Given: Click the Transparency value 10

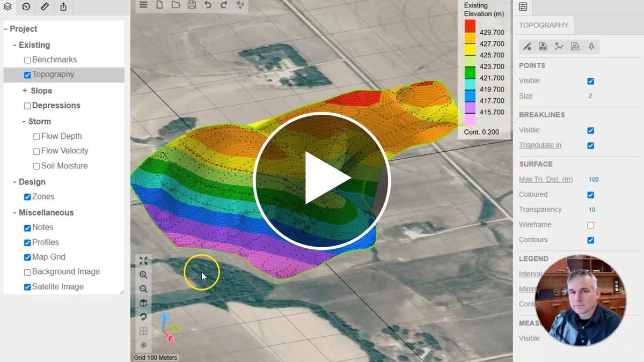Looking at the screenshot, I should [592, 210].
